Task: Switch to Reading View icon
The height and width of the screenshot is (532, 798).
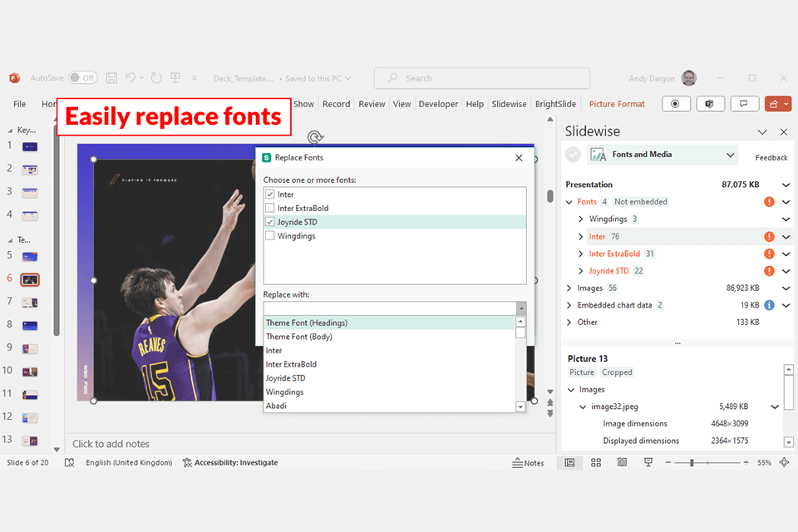Action: [622, 462]
